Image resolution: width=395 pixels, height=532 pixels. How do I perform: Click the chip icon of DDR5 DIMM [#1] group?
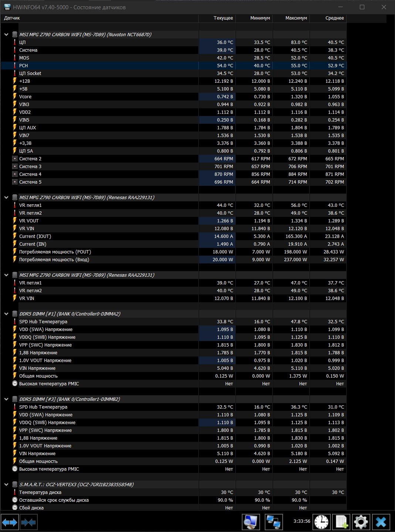point(15,314)
